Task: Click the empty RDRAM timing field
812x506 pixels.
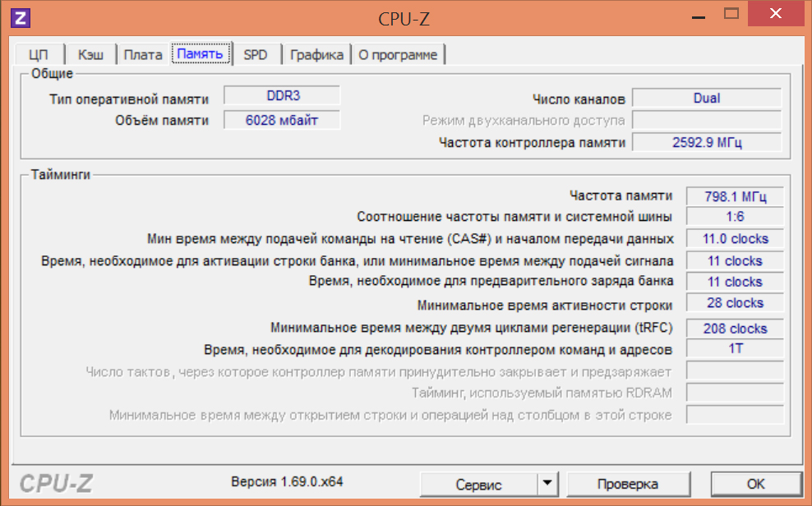Action: click(x=735, y=393)
